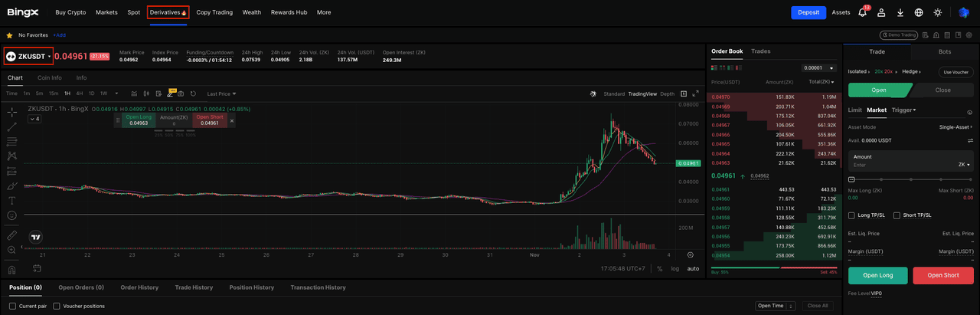Open the ZKUSDT pair selector dropdown

tap(28, 56)
